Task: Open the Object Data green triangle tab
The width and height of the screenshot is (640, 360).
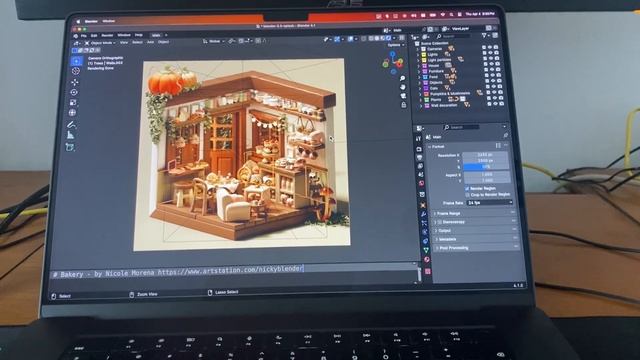Action: [426, 250]
